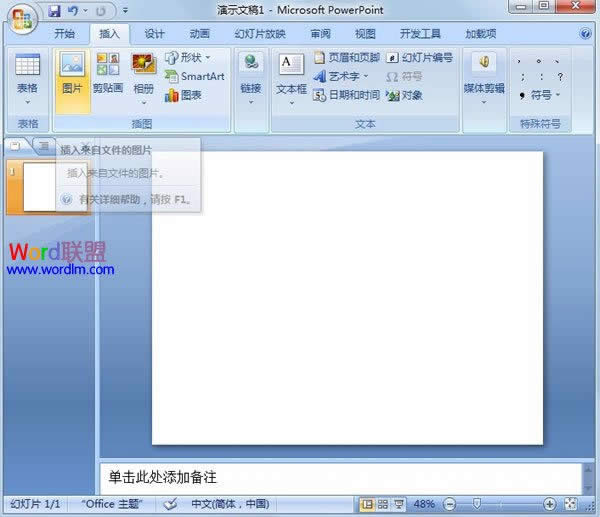Viewport: 600px width, 517px height.
Task: Open PowerPoint help question mark icon
Action: (585, 34)
